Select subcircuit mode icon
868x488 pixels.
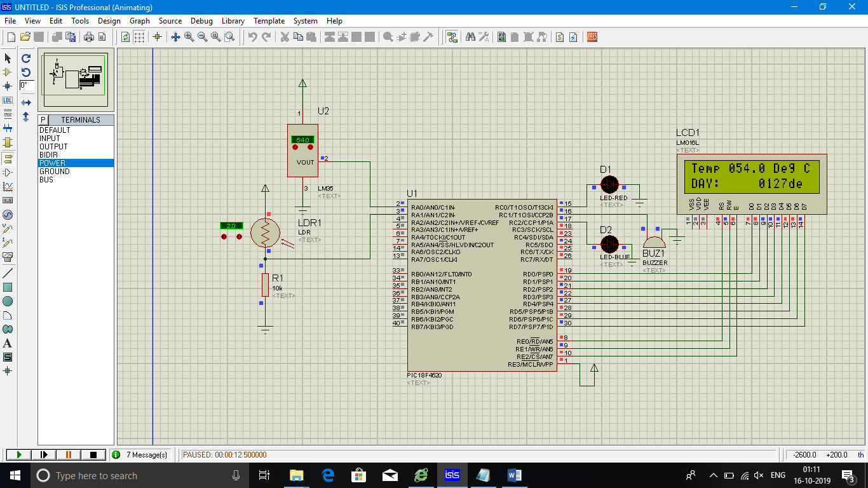[8, 142]
